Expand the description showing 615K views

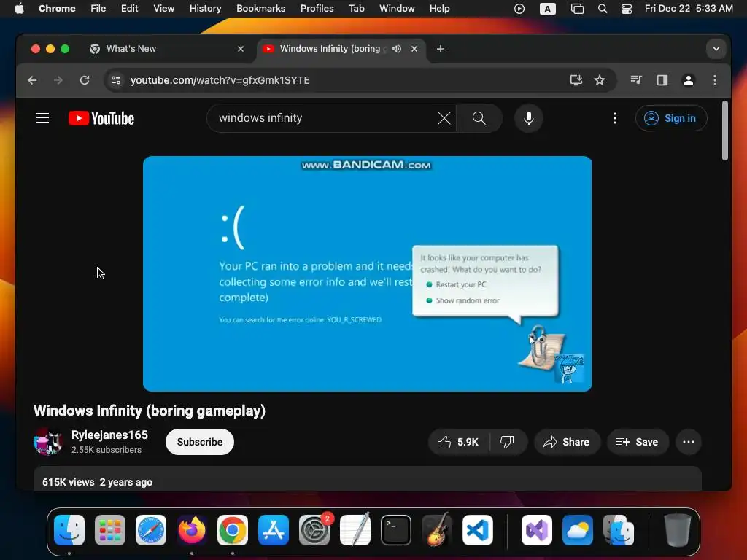tap(368, 478)
